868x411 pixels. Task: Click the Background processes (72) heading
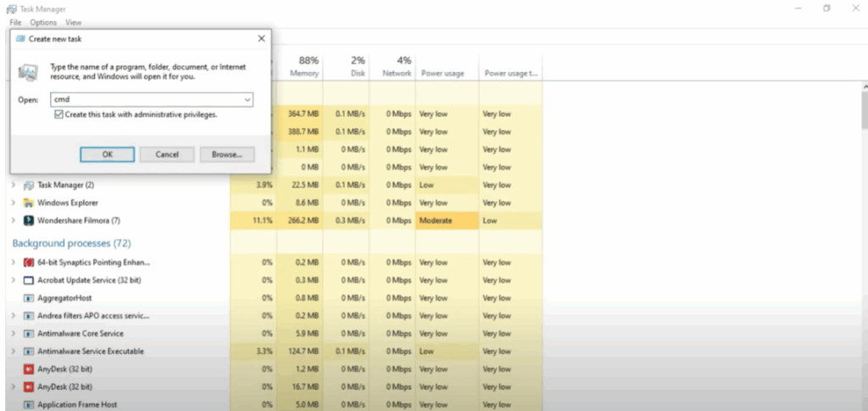71,243
